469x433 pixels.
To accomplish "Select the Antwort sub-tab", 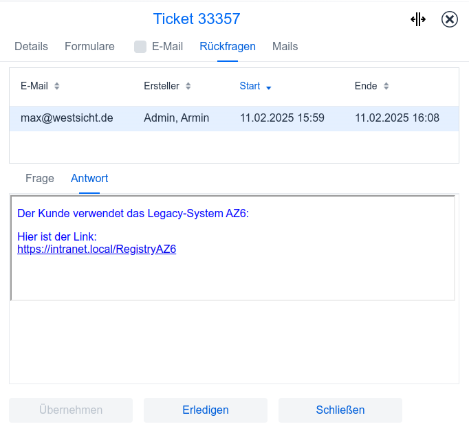I will (x=89, y=178).
